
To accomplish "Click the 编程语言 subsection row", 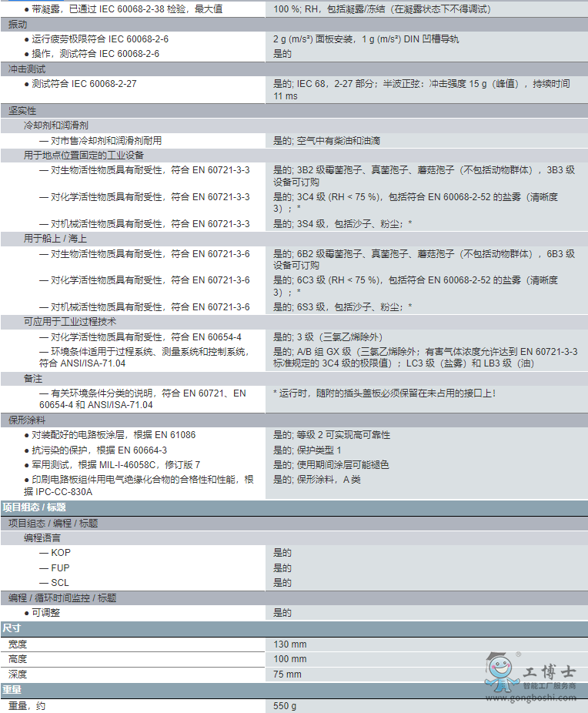I will click(42, 538).
